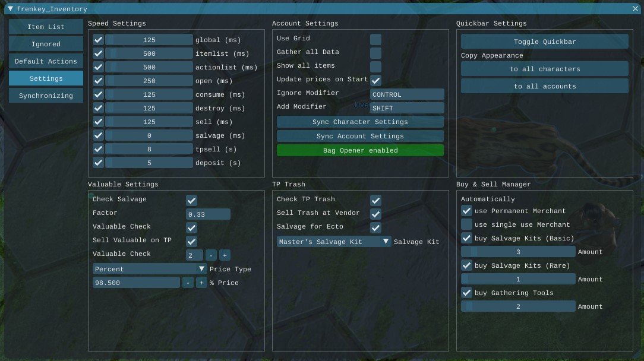
Task: Toggle Update prices on Start checkbox
Action: coord(375,80)
